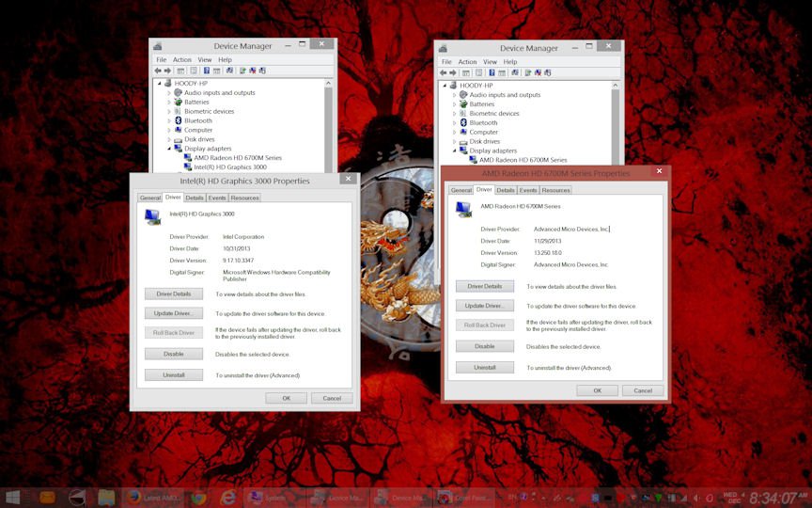812x508 pixels.
Task: Collapse Display adapters in the Device Manager above the AMD dialog
Action: (x=455, y=151)
